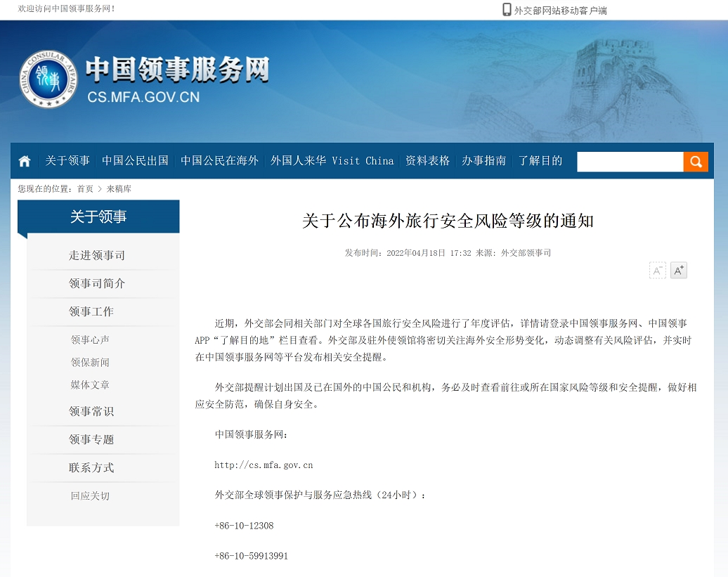Open the 外国人来华 Visit China menu
Viewport: 728px width, 577px height.
[332, 161]
